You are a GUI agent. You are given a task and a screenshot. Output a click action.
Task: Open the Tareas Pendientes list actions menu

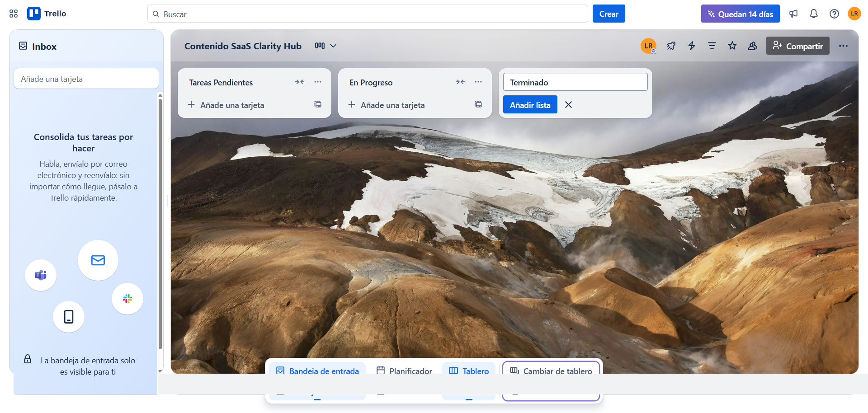(318, 82)
